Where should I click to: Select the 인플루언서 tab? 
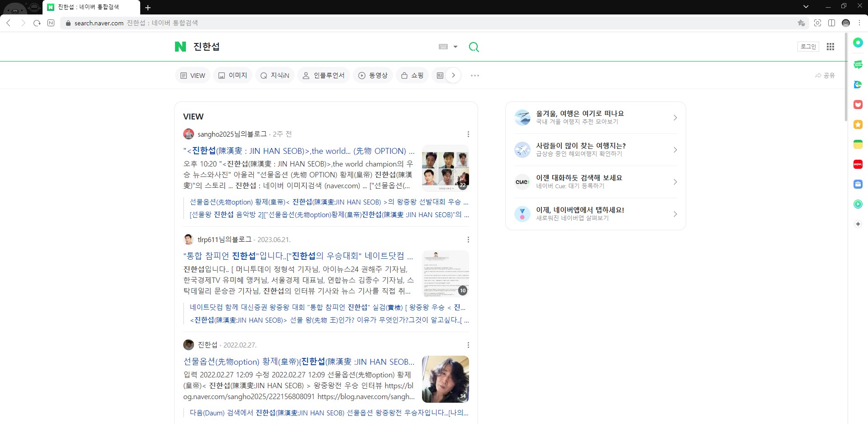coord(323,76)
